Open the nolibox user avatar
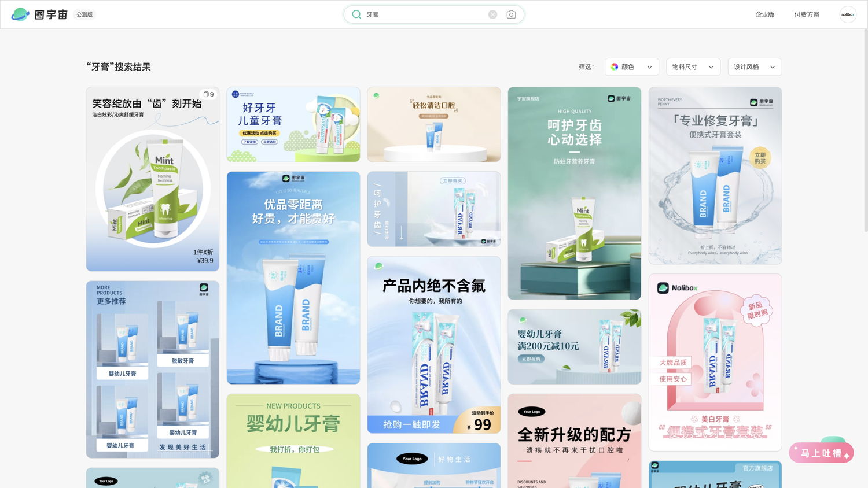Viewport: 868px width, 488px height. [x=848, y=14]
